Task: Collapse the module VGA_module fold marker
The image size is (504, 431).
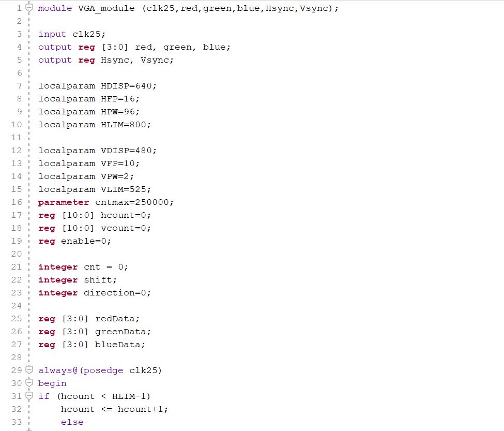Action: pyautogui.click(x=29, y=8)
